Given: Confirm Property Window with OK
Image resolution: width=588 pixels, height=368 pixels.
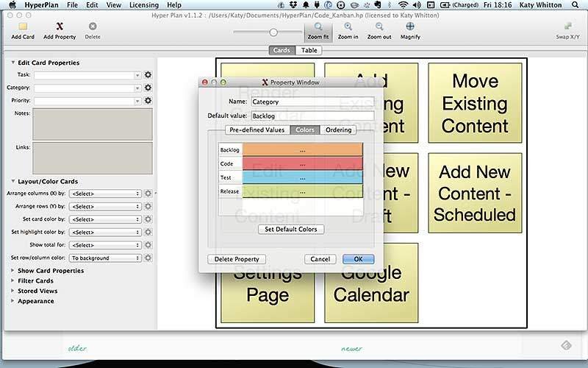Looking at the screenshot, I should click(x=358, y=259).
